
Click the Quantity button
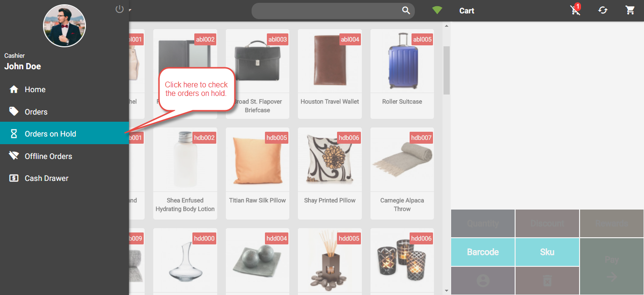click(x=483, y=223)
